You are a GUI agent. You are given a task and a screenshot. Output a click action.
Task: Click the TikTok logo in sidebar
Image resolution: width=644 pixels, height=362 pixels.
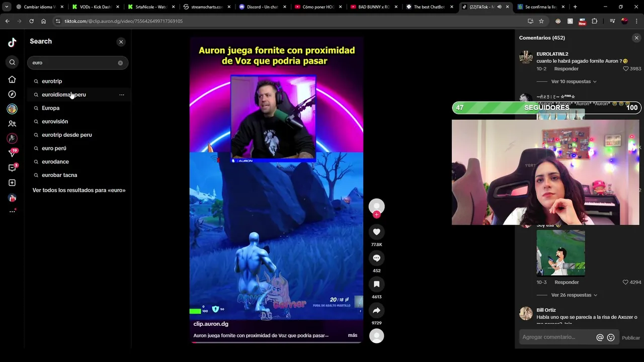[12, 42]
